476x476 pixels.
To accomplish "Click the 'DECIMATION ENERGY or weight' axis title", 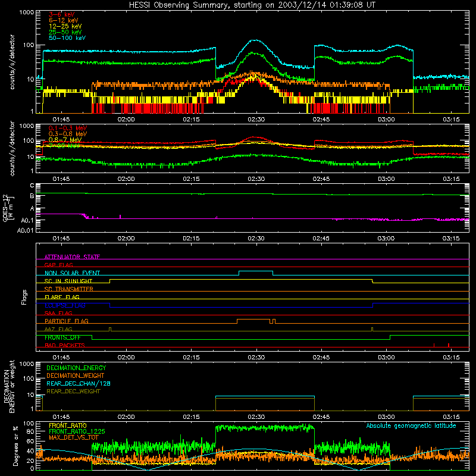I will tap(9, 386).
